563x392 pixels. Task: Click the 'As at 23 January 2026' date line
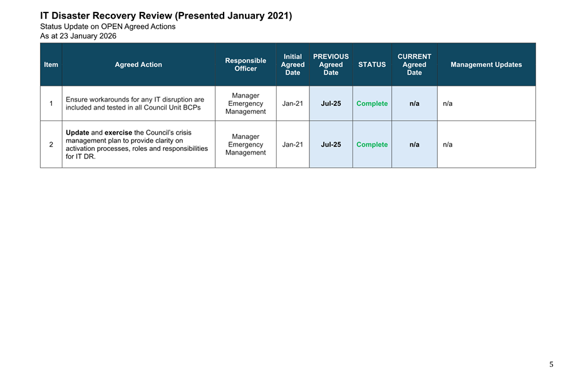tap(78, 36)
